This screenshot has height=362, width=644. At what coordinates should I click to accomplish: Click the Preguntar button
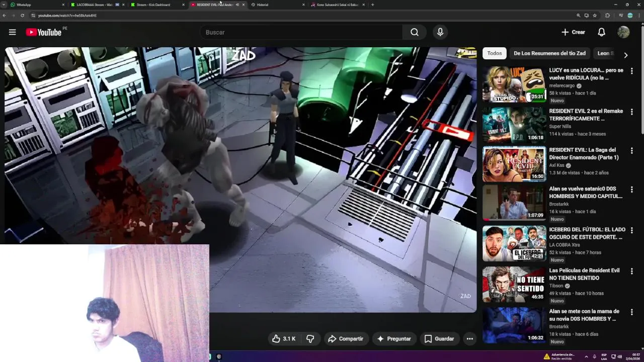tap(394, 339)
